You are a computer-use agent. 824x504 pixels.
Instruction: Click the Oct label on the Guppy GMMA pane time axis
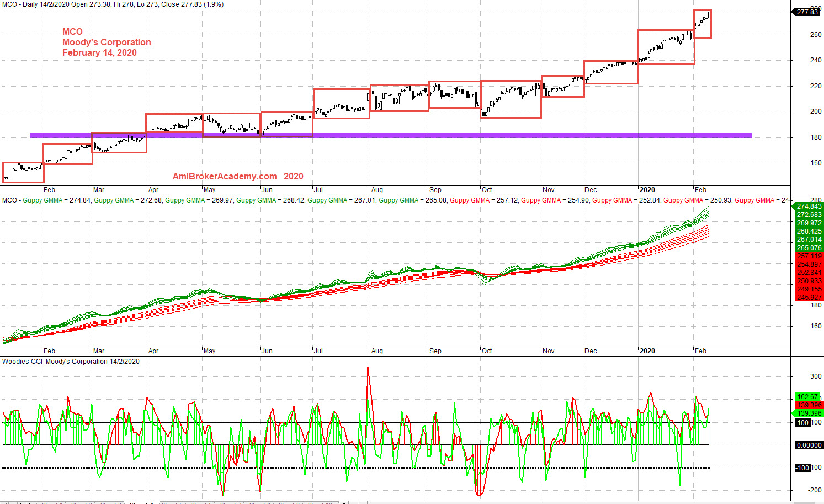(486, 351)
